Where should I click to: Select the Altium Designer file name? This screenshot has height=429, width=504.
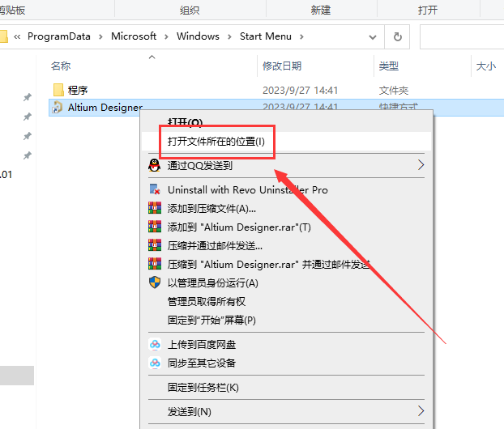pyautogui.click(x=105, y=107)
